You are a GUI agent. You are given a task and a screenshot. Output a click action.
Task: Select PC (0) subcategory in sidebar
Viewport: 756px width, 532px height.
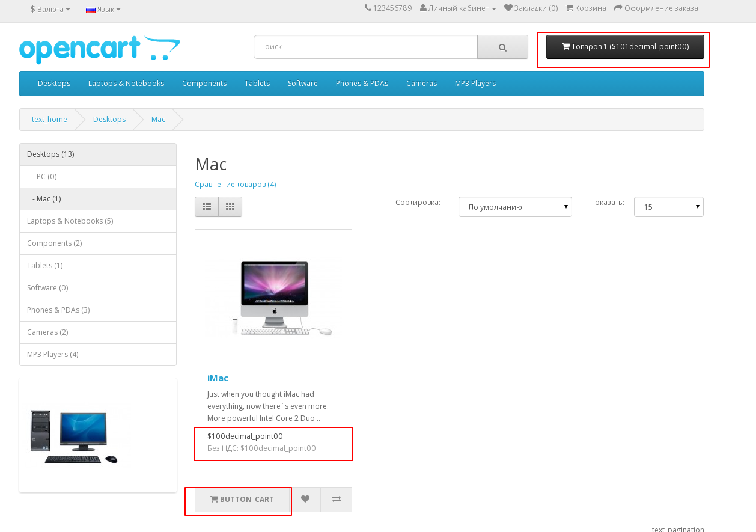(98, 177)
